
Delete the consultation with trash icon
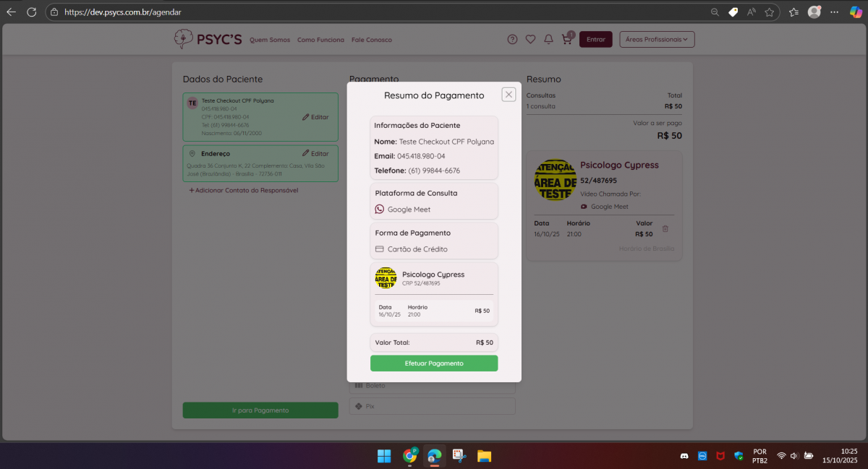(665, 229)
